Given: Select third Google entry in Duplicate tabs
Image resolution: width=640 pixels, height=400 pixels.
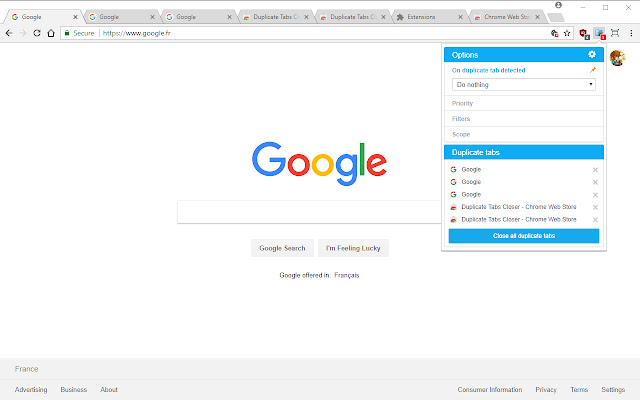Looking at the screenshot, I should (471, 194).
